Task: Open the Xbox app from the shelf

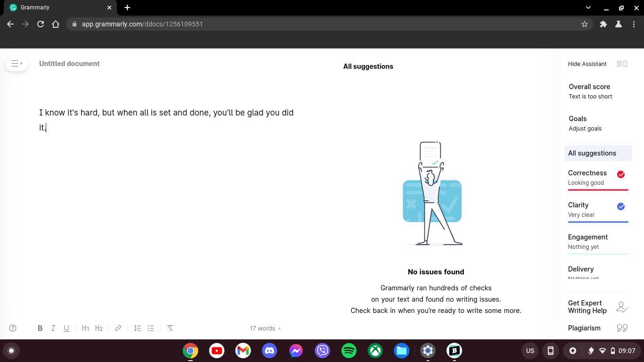Action: (x=375, y=351)
